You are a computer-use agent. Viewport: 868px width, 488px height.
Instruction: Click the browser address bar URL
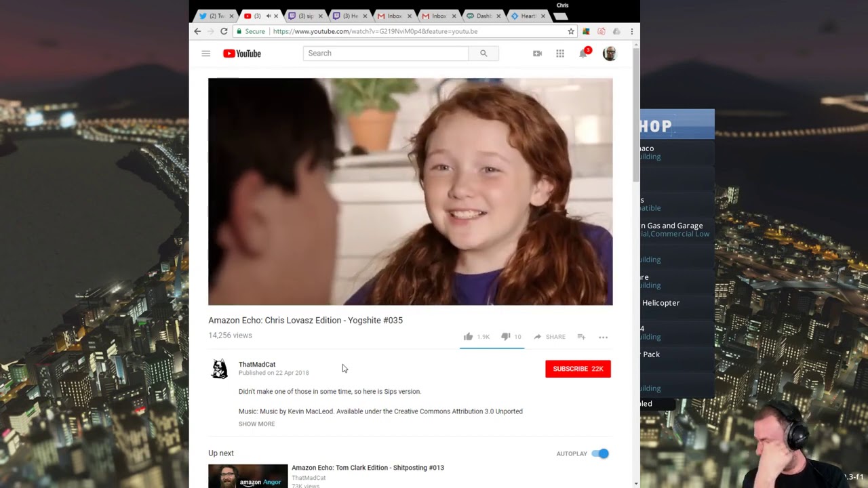(375, 31)
